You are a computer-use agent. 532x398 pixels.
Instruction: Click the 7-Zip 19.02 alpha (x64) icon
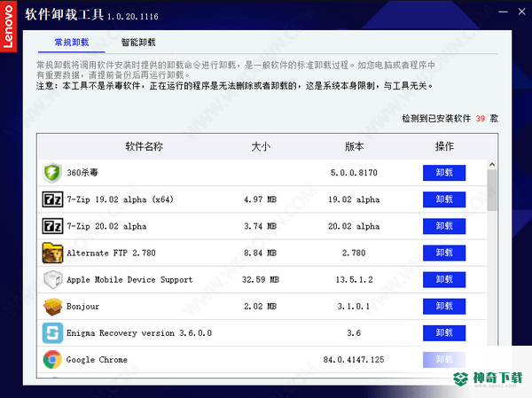tap(52, 199)
